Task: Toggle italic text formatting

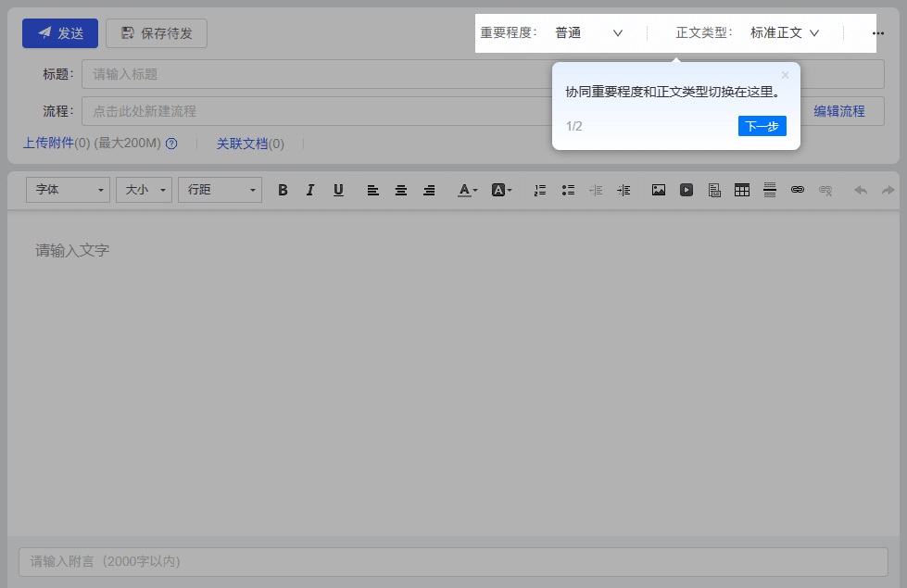Action: 310,190
